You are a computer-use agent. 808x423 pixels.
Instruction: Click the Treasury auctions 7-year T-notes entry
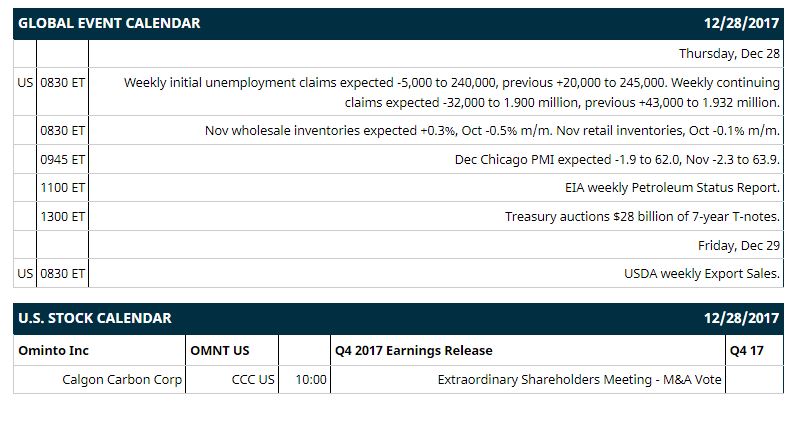click(642, 216)
